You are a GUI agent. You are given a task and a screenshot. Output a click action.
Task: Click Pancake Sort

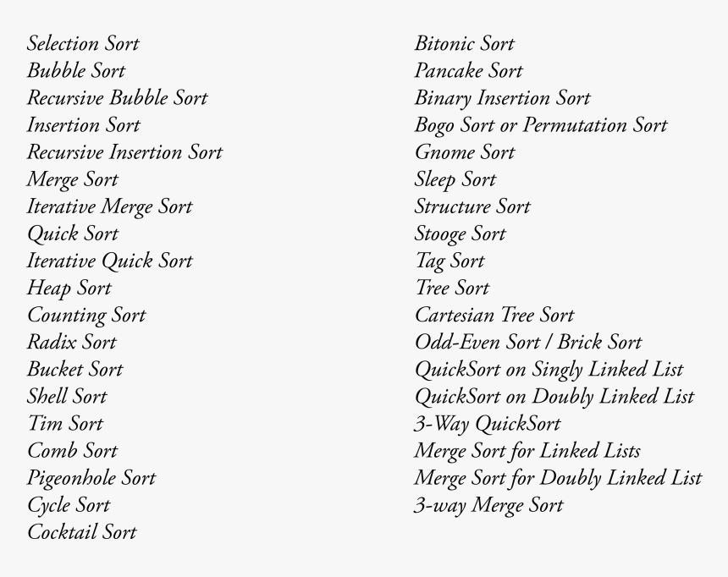point(468,70)
